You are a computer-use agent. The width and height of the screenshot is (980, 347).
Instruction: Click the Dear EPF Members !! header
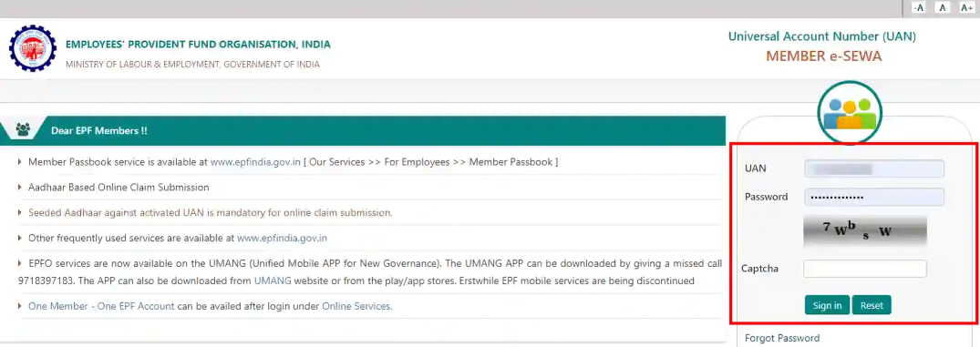tap(98, 130)
